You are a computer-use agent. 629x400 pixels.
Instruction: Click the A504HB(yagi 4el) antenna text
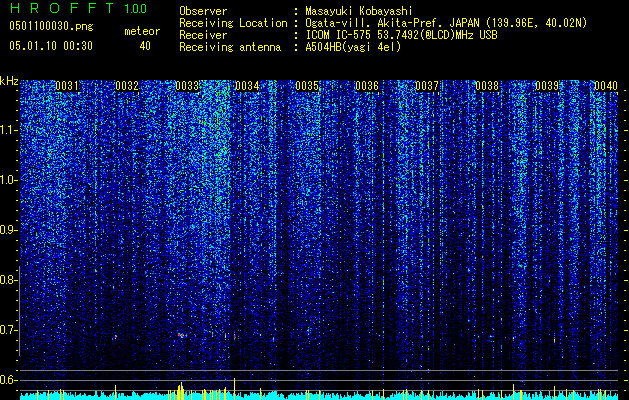[353, 47]
